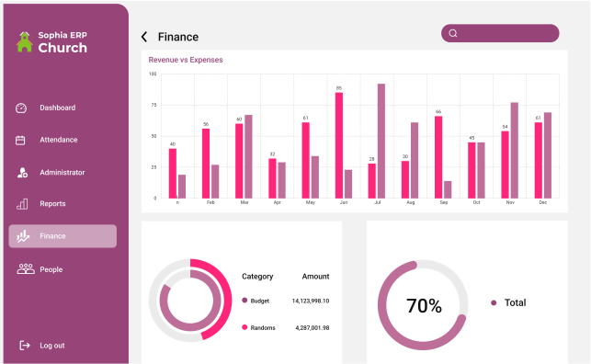Go back using the arrow beside Finance
The height and width of the screenshot is (364, 591).
(x=144, y=37)
